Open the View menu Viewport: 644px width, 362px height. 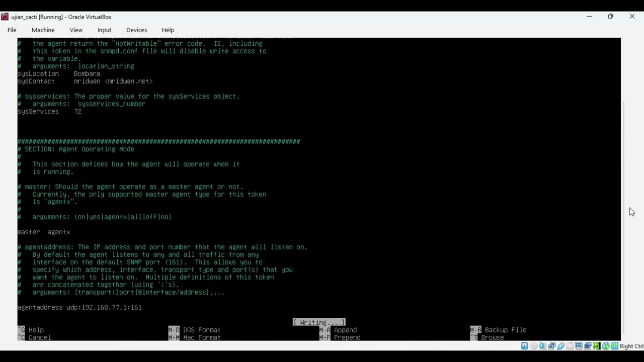[76, 30]
